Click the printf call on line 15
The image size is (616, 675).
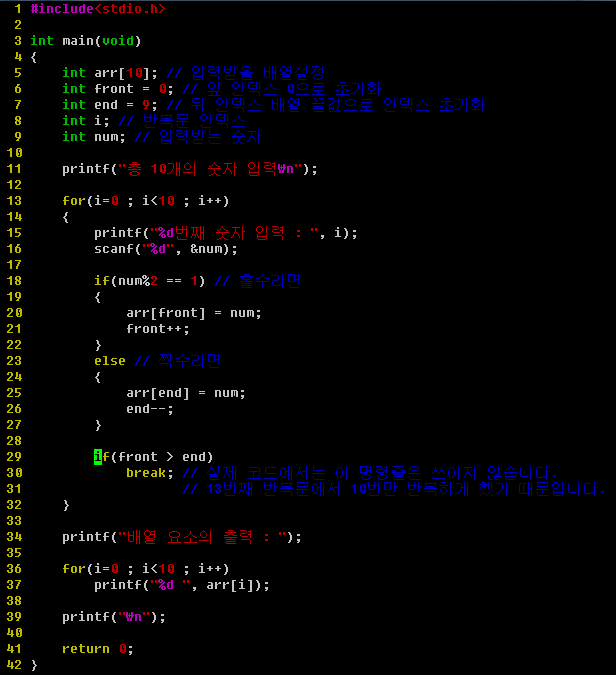tap(226, 233)
